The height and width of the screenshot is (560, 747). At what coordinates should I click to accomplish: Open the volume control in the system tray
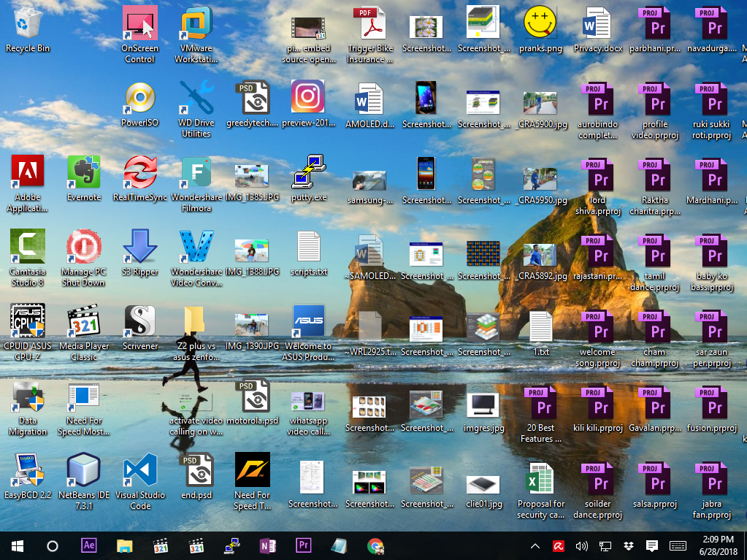coord(581,545)
